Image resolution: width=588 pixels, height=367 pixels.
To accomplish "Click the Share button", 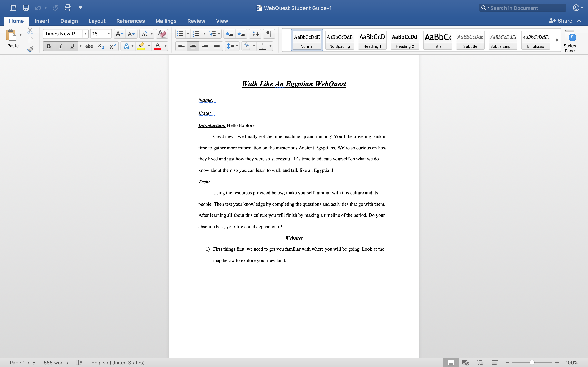I will [561, 21].
